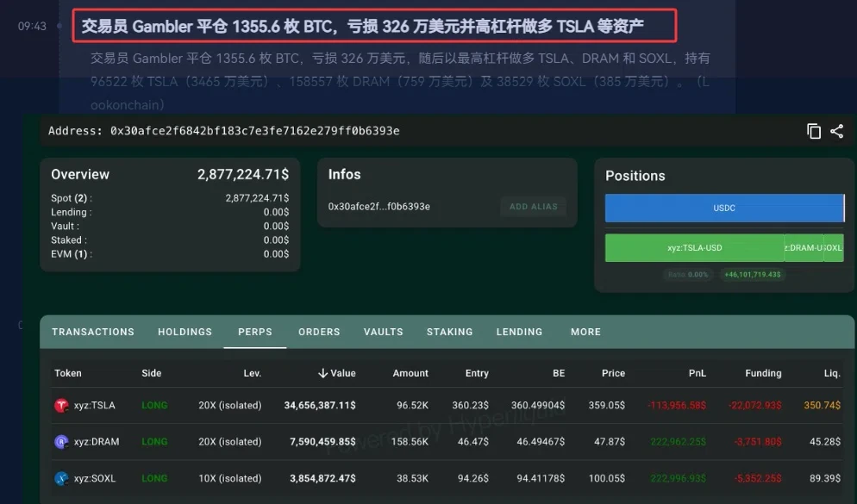Select the green xyz:TSLA-USD position bar
This screenshot has height=504, width=857.
(x=695, y=248)
